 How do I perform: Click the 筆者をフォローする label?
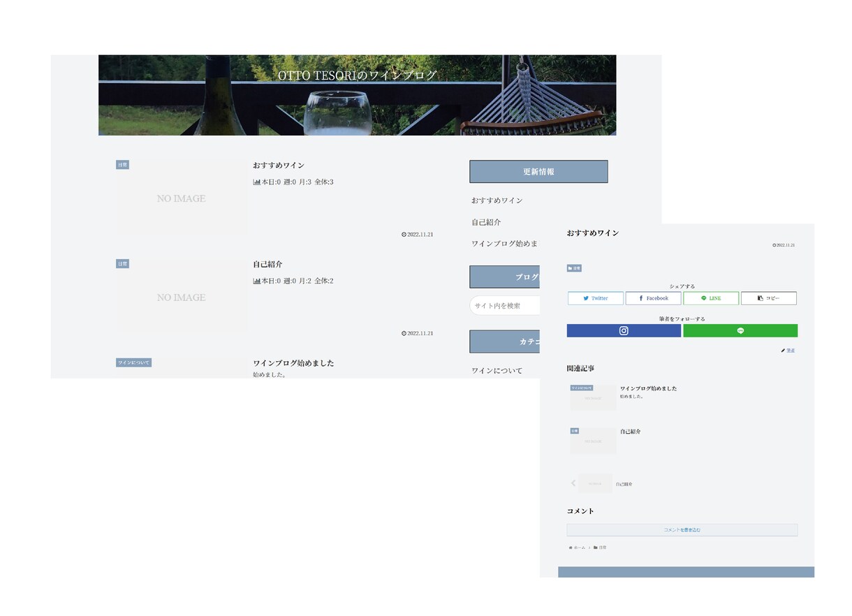click(x=682, y=319)
